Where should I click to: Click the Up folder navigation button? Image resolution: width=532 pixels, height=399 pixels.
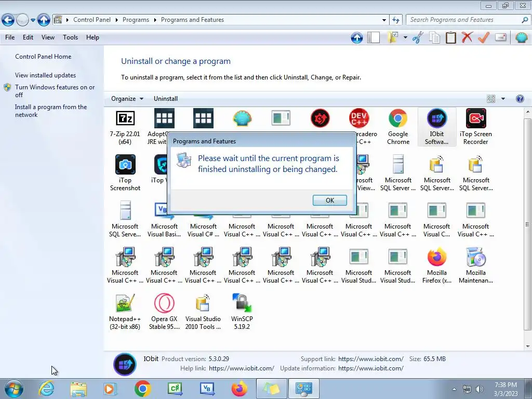44,20
